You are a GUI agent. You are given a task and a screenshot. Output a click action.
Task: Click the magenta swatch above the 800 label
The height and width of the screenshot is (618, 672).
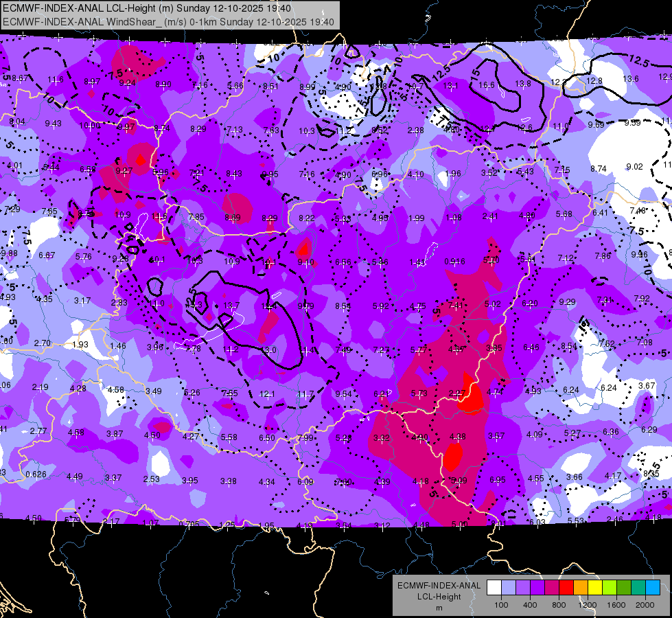(x=552, y=587)
